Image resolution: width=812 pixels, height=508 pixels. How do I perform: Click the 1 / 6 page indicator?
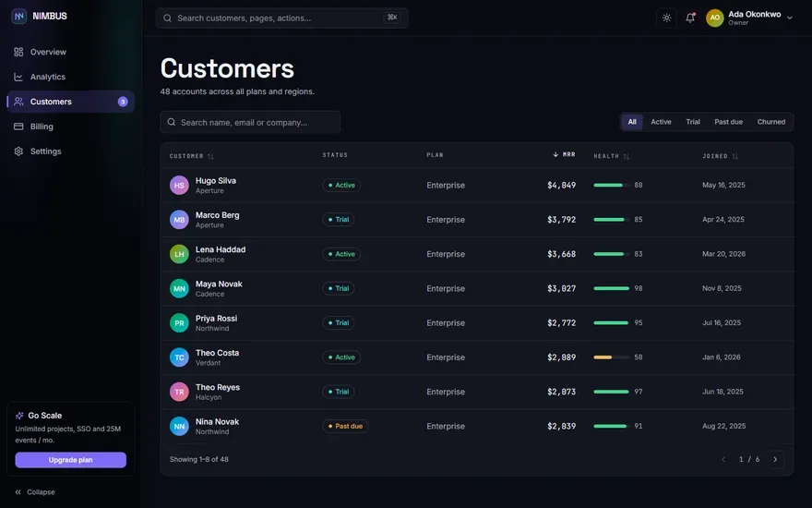[x=749, y=459]
